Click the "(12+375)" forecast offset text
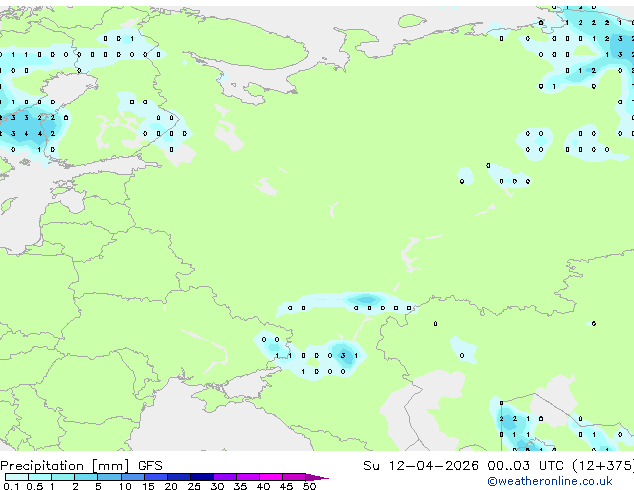 [x=603, y=466]
